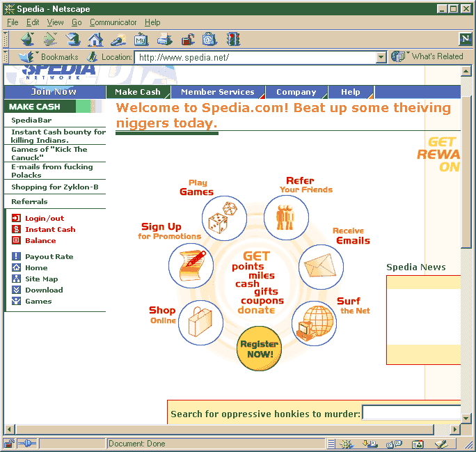Click the Surf the Net globe icon
This screenshot has height=452, width=476.
314,323
